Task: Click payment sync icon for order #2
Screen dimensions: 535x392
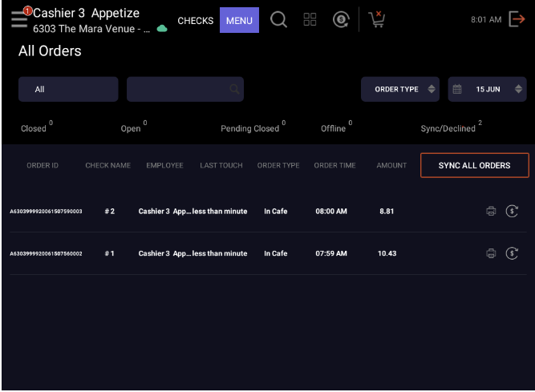Action: point(512,212)
